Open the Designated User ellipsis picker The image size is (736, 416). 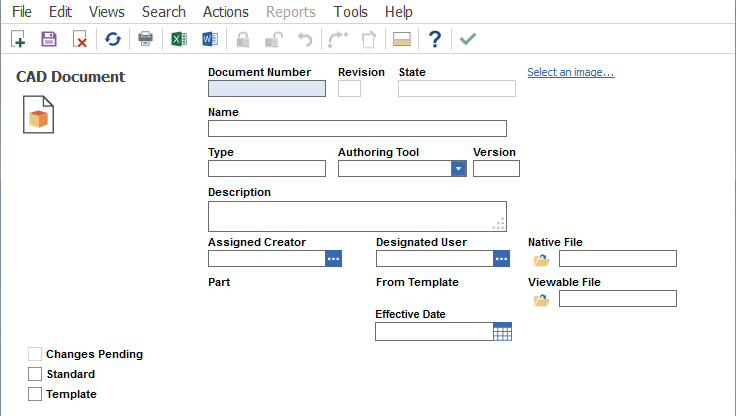point(502,259)
